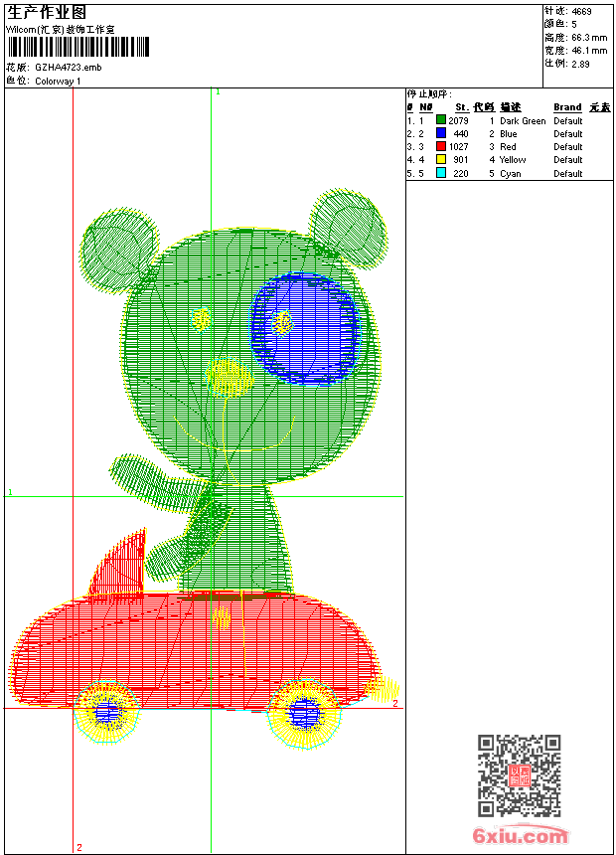Click the Colorway 1 label
This screenshot has width=616, height=855.
pyautogui.click(x=58, y=82)
